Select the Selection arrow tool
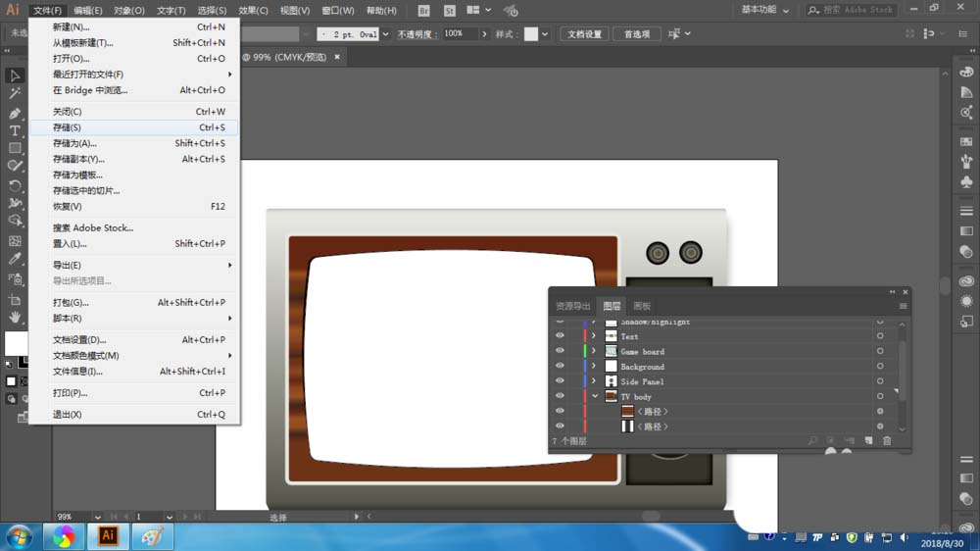The image size is (980, 551). (x=15, y=75)
